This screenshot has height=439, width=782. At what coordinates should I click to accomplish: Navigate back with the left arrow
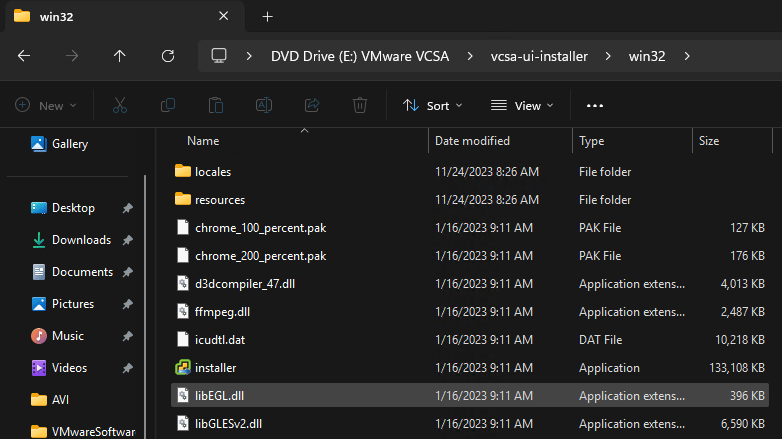point(24,56)
